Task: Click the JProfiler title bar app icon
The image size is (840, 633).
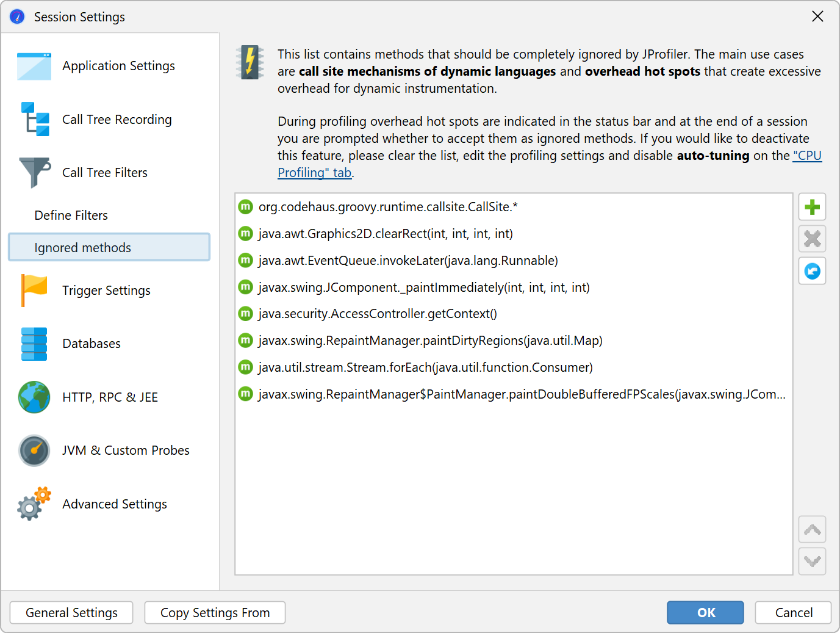Action: click(x=17, y=16)
